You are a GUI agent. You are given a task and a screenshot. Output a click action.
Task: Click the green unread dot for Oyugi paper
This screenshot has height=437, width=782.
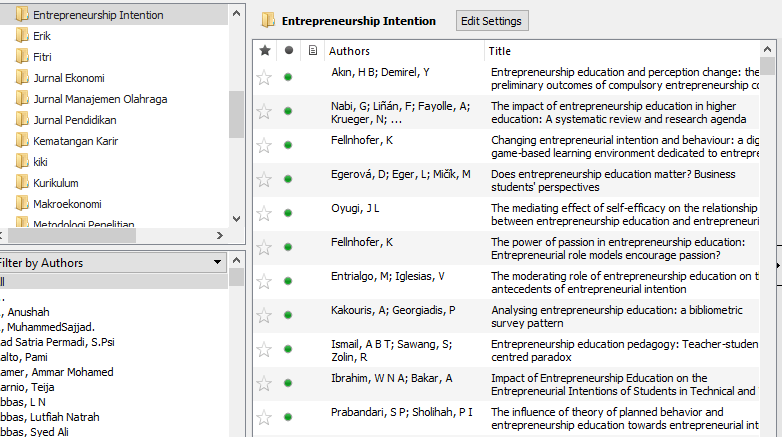289,214
